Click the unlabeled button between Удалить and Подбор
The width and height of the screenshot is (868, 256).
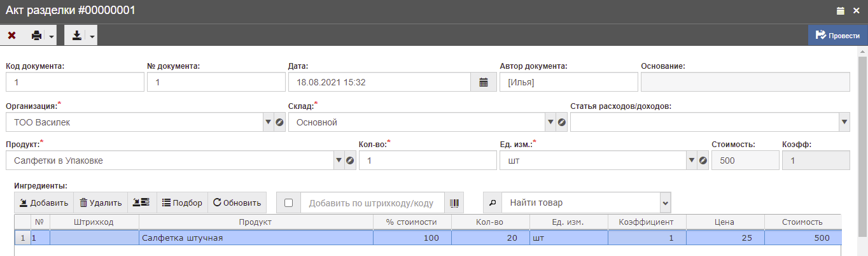[141, 203]
